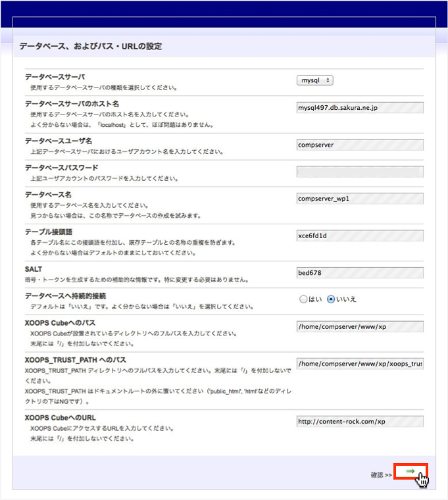
Task: Click the データベース、およびパス・URLの設定 heading
Action: pyautogui.click(x=91, y=46)
